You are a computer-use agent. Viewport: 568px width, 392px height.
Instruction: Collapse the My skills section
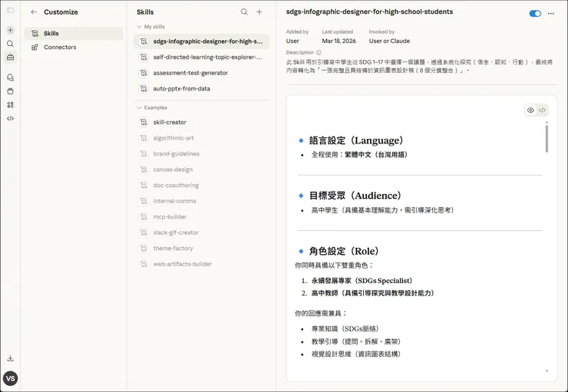coord(150,27)
